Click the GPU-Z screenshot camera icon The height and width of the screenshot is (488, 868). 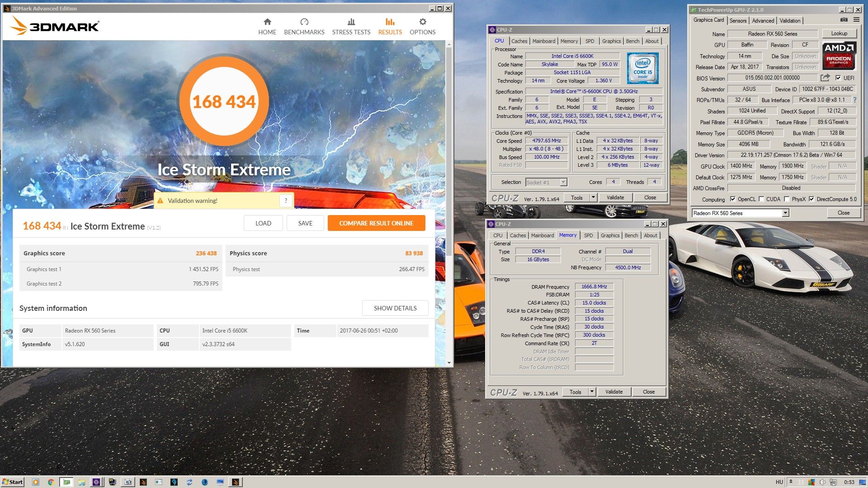(844, 20)
